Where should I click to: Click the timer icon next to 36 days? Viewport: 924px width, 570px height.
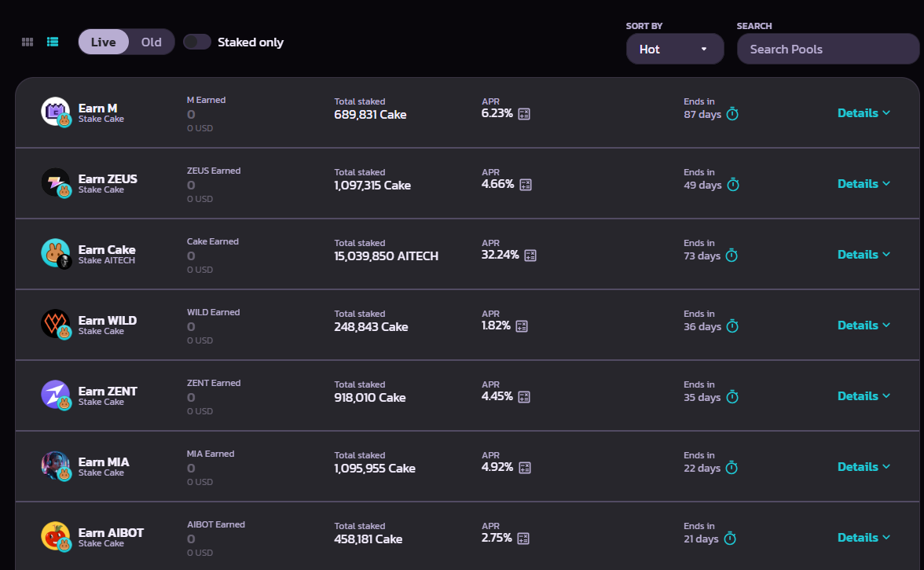pos(732,326)
